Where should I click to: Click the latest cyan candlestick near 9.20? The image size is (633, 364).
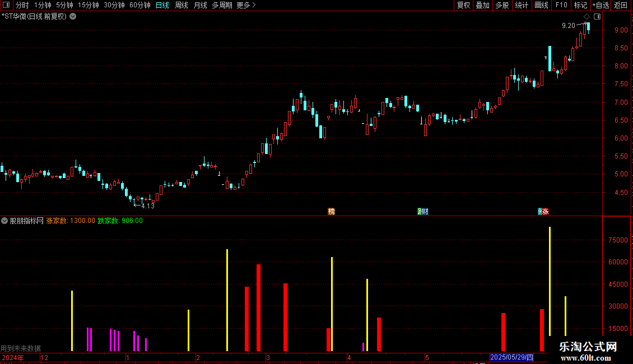(x=589, y=27)
